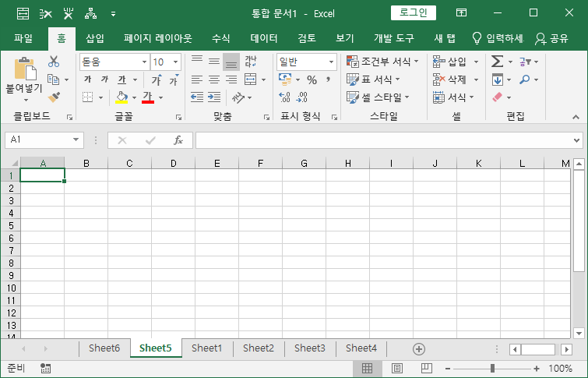Image resolution: width=588 pixels, height=378 pixels.
Task: Open number format dropdown 일반
Action: (331, 62)
